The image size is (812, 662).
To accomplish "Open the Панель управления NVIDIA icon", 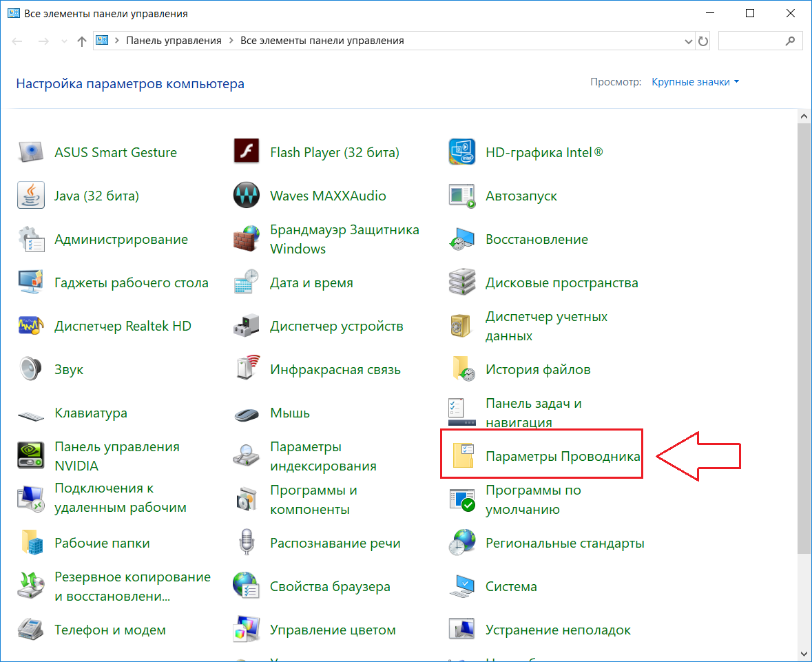I will [x=31, y=456].
